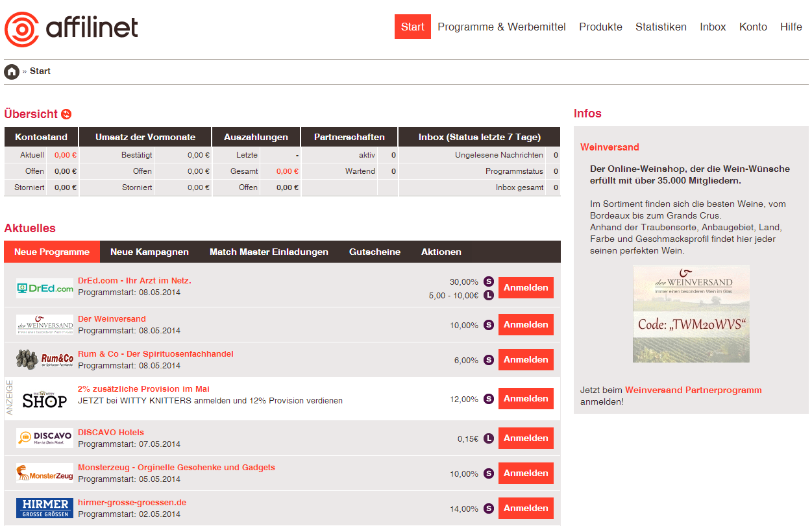Click the Der Weinversand program logo
This screenshot has width=812, height=526.
(45, 325)
